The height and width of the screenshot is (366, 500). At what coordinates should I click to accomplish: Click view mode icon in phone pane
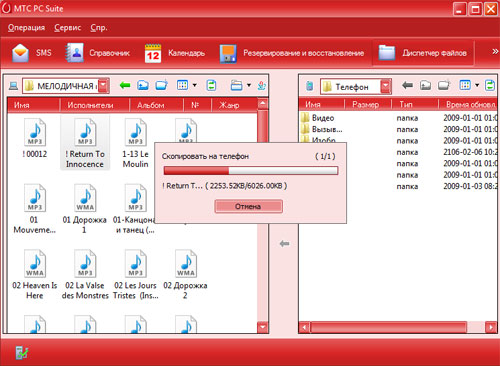point(465,85)
